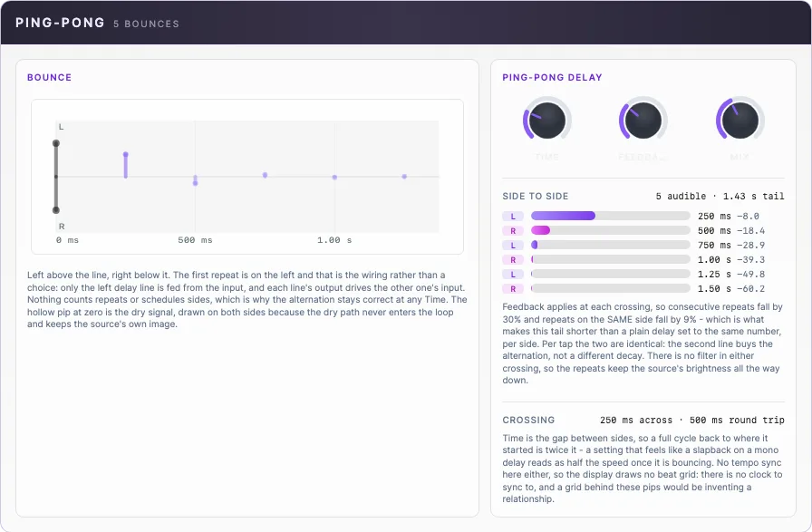Select the R badge for the 500 ms repeat
Image resolution: width=812 pixels, height=532 pixels.
click(x=513, y=230)
